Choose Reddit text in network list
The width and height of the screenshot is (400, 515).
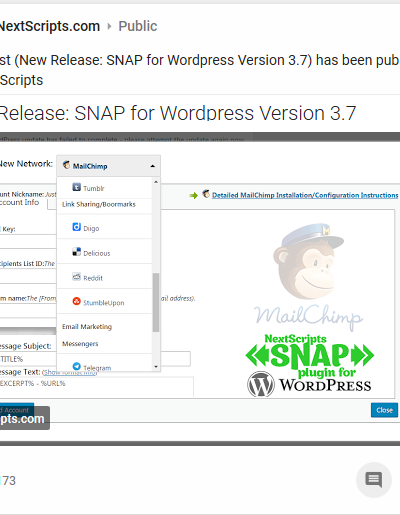click(x=93, y=278)
